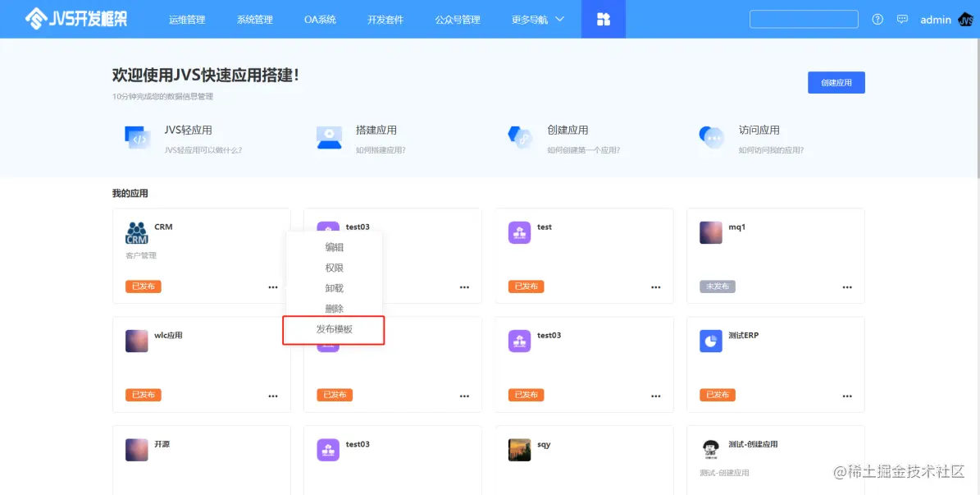Viewport: 980px width, 495px height.
Task: Click the 访问应用 chat bubbles icon
Action: tap(711, 137)
